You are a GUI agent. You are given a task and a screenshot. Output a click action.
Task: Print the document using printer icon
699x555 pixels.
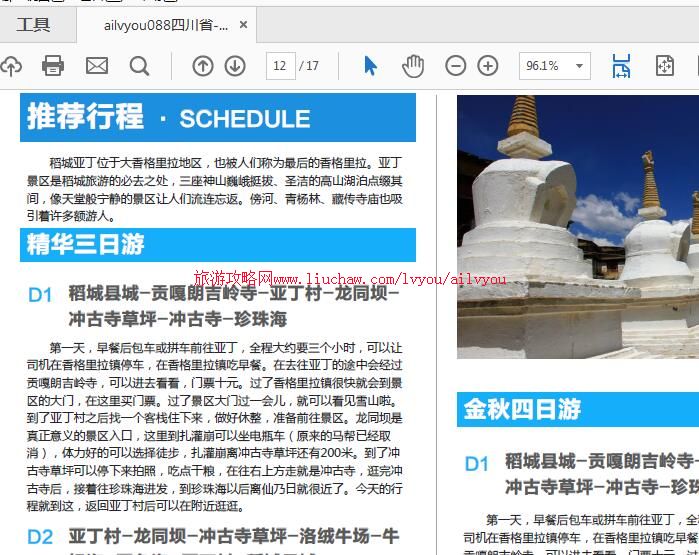[53, 66]
